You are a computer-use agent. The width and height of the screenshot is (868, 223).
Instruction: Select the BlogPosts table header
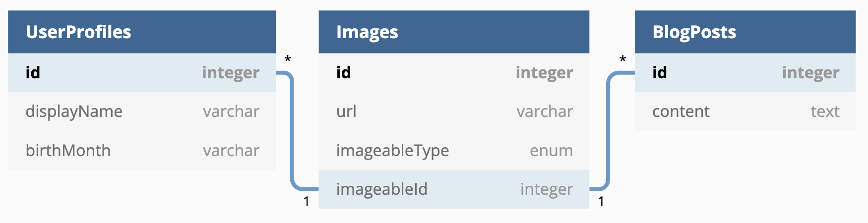coord(745,32)
